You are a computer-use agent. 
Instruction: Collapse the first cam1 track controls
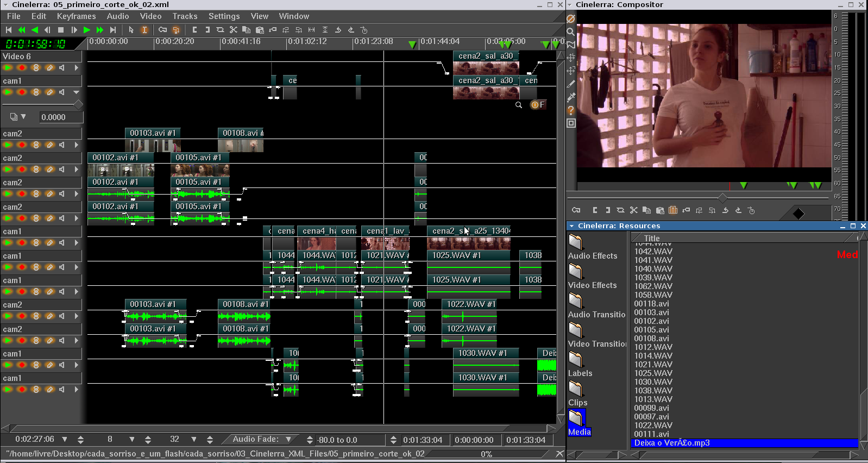(77, 92)
